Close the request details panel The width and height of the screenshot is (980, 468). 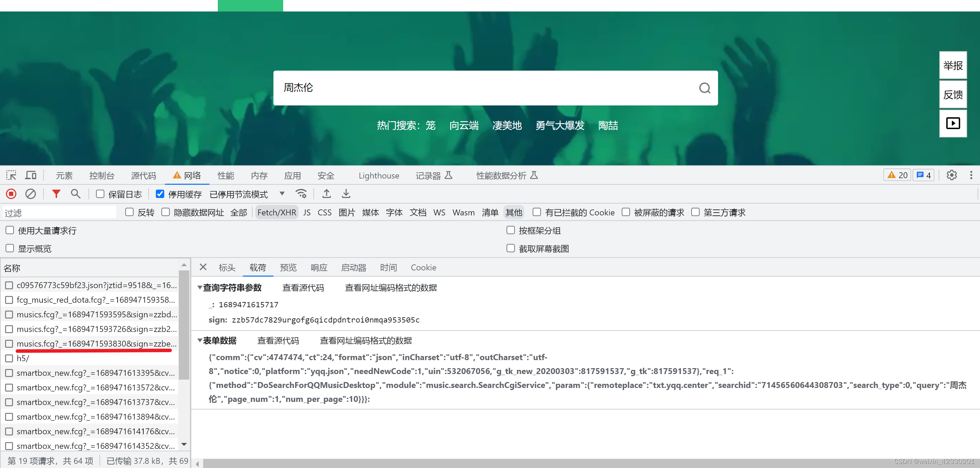[203, 267]
